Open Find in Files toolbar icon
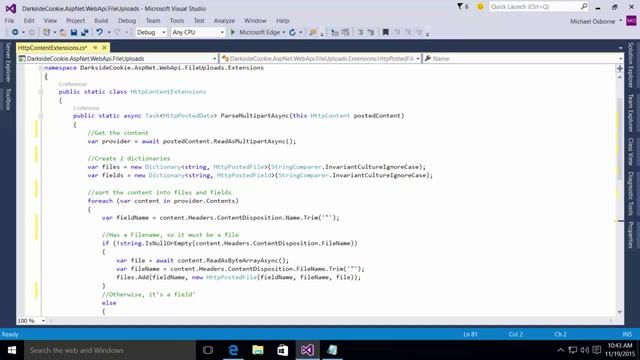 pyautogui.click(x=313, y=32)
